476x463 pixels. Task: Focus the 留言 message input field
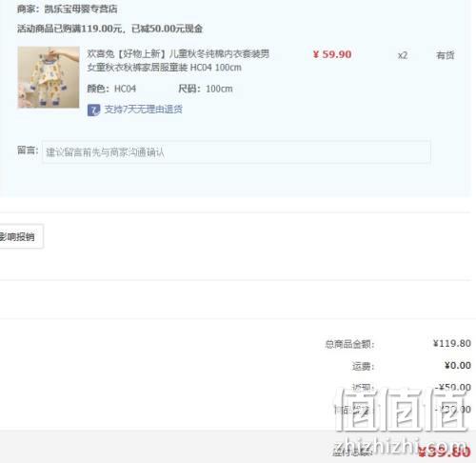pyautogui.click(x=236, y=152)
